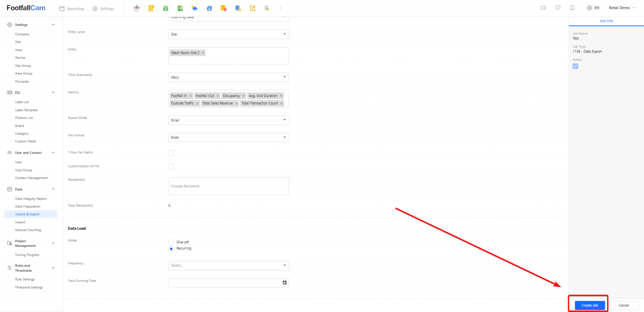This screenshot has height=312, width=644.
Task: Remove the Footfall In metric tag
Action: [x=190, y=96]
